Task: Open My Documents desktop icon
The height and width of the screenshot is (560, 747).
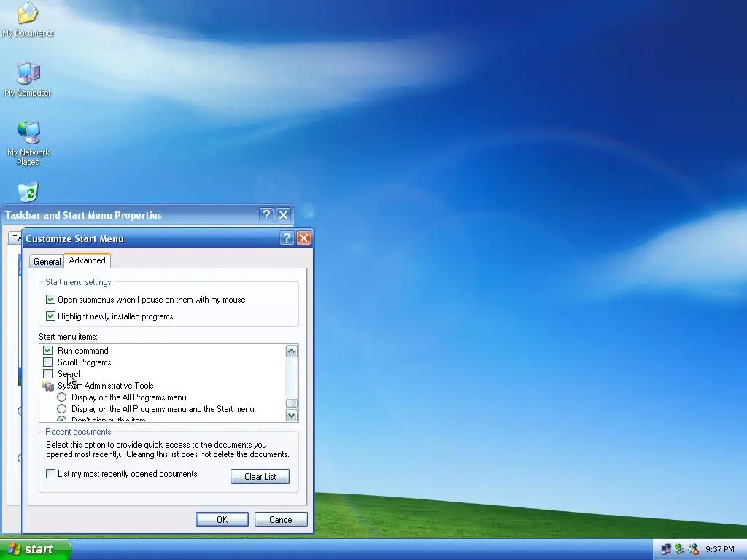Action: point(28,19)
